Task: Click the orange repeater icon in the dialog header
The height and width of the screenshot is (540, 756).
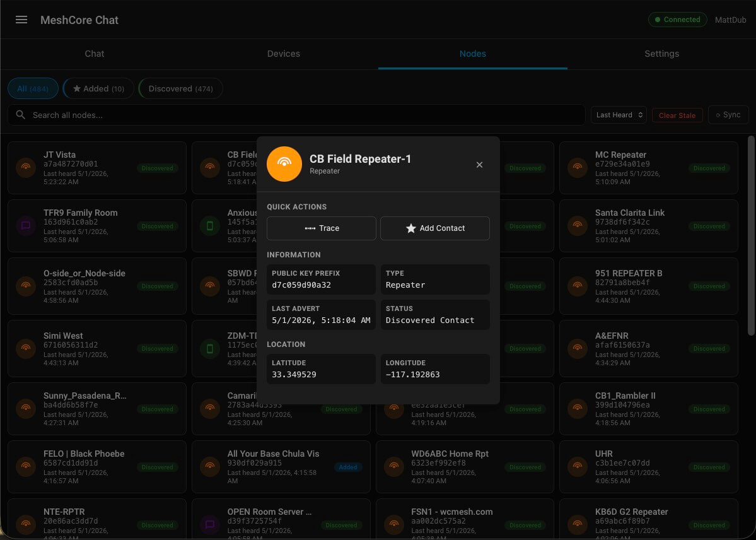Action: (x=284, y=164)
